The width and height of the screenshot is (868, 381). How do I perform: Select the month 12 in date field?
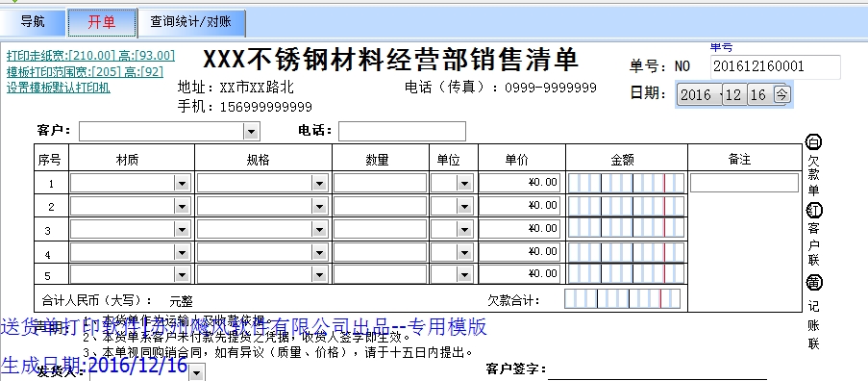[x=734, y=94]
